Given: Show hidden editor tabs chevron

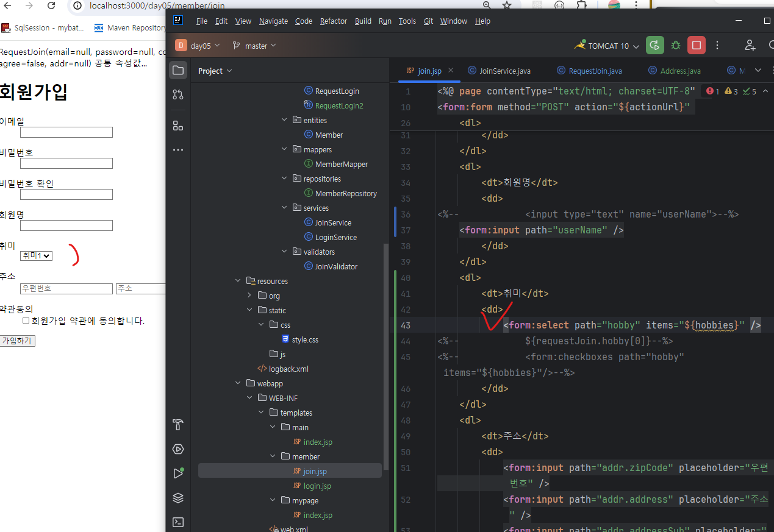Looking at the screenshot, I should coord(758,71).
